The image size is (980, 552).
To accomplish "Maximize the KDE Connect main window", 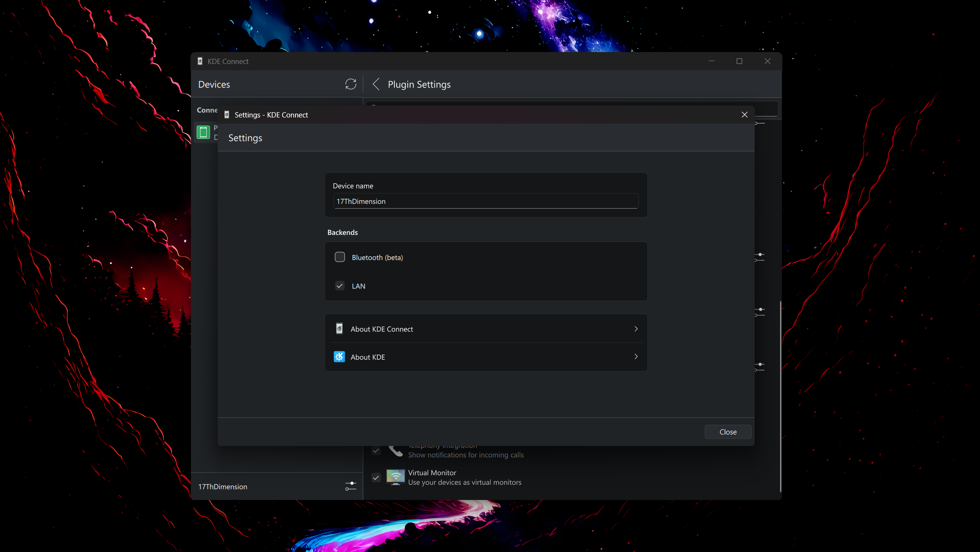I will (739, 61).
